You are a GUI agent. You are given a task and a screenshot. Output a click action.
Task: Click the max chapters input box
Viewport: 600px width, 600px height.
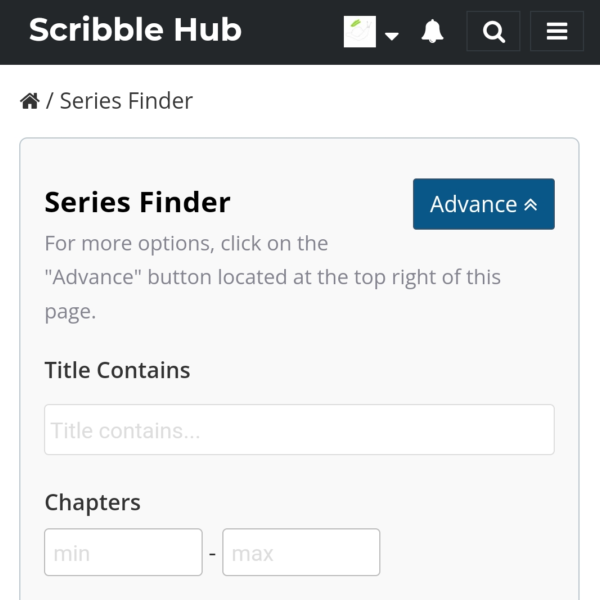(x=301, y=552)
